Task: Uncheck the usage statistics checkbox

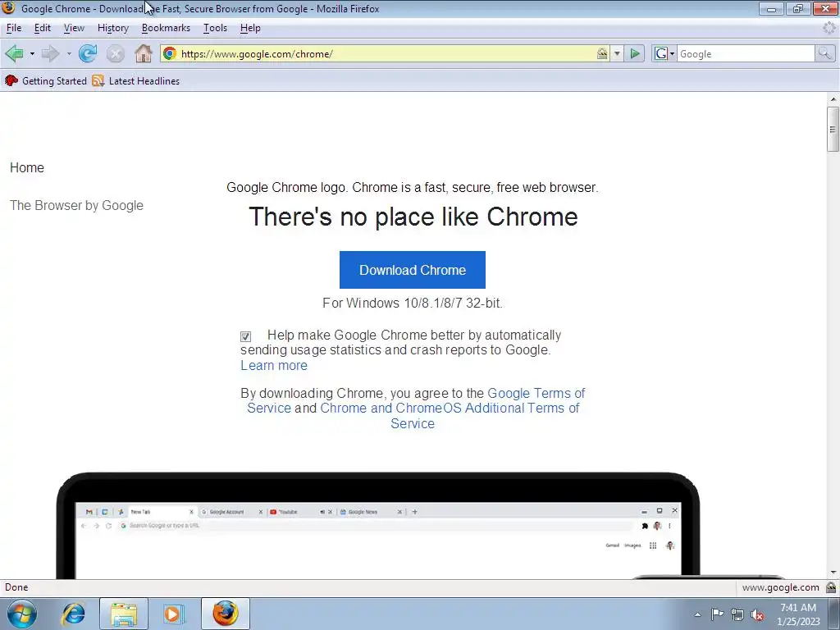Action: tap(245, 336)
